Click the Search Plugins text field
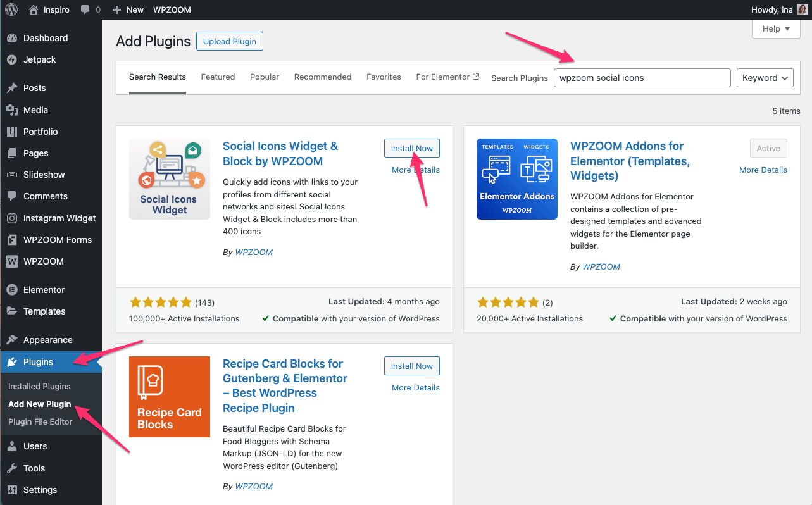 point(642,78)
